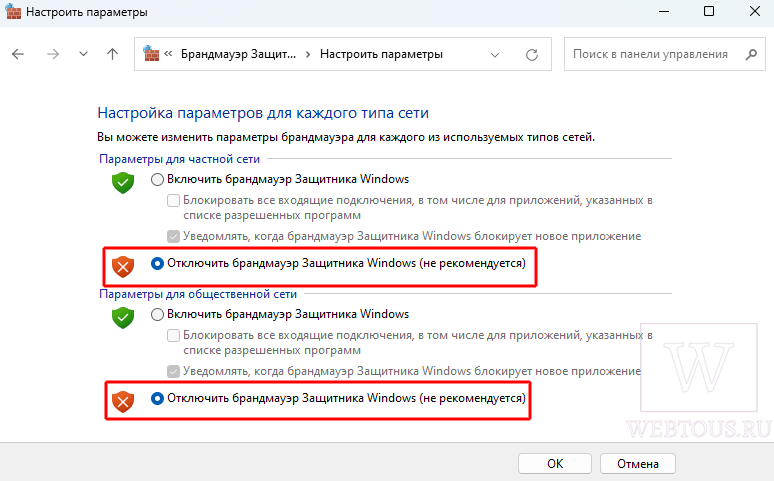The height and width of the screenshot is (481, 774).
Task: Click green shield icon in private network section
Action: point(123,183)
